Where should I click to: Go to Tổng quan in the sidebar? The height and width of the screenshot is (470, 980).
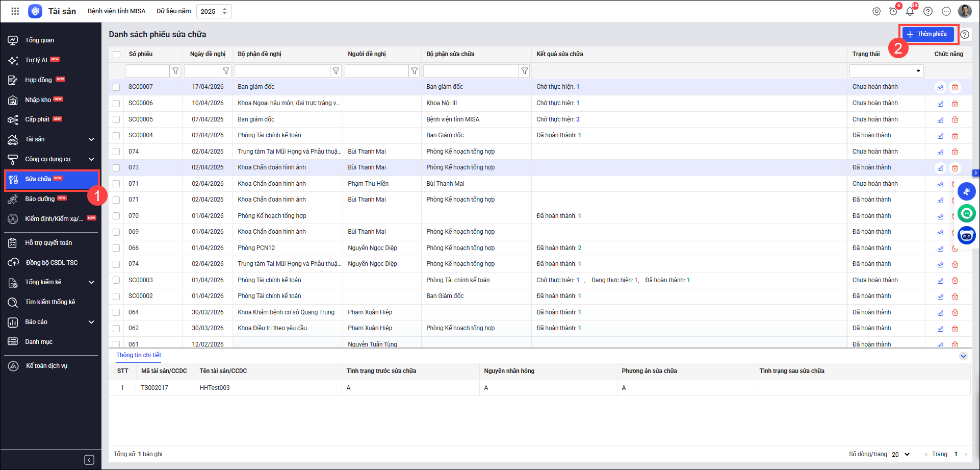point(40,40)
